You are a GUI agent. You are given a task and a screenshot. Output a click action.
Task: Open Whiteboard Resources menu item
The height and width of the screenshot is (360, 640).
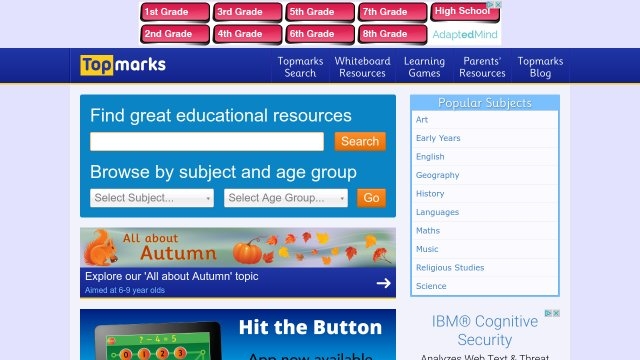click(362, 67)
